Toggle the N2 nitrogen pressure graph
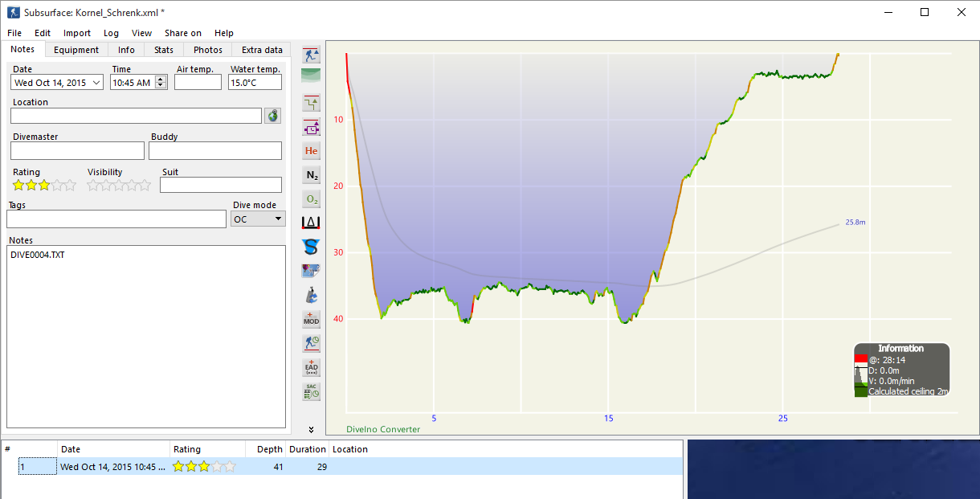Viewport: 980px width, 499px height. pos(311,174)
